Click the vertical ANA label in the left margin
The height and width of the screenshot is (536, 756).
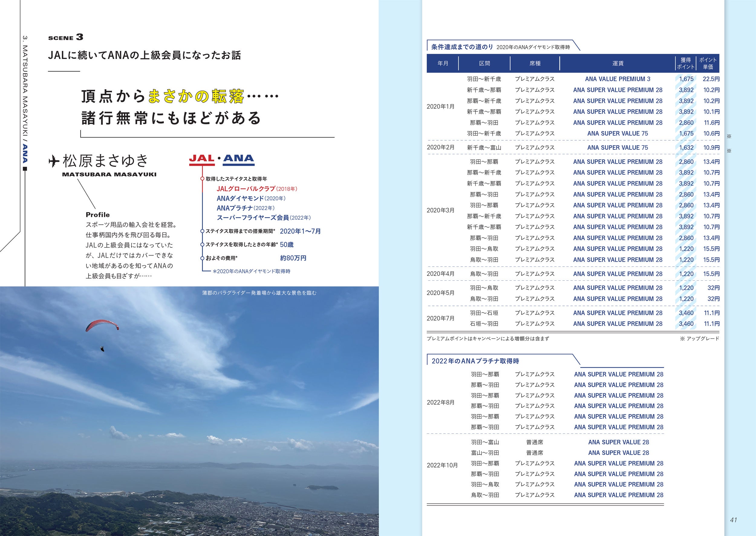[25, 153]
